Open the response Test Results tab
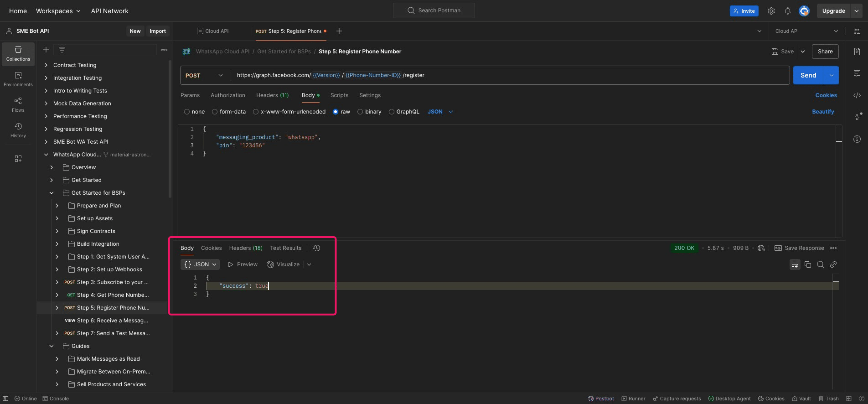Screen dimensions: 868x404 pos(286,248)
